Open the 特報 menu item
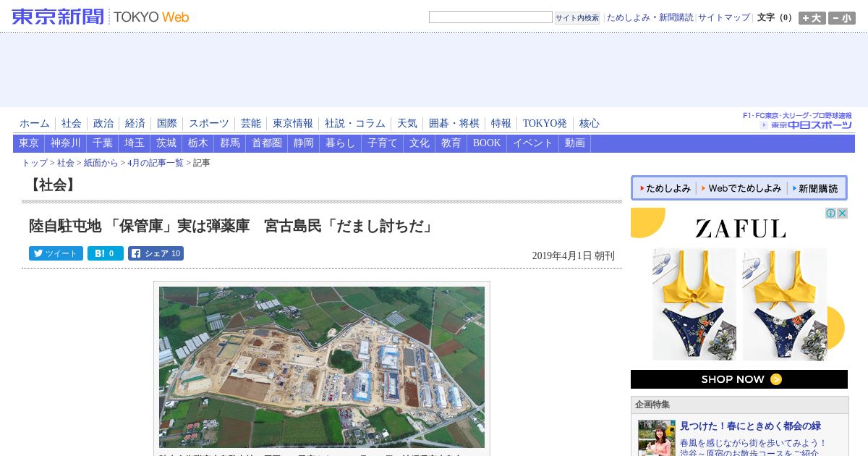The height and width of the screenshot is (456, 868). [x=501, y=124]
